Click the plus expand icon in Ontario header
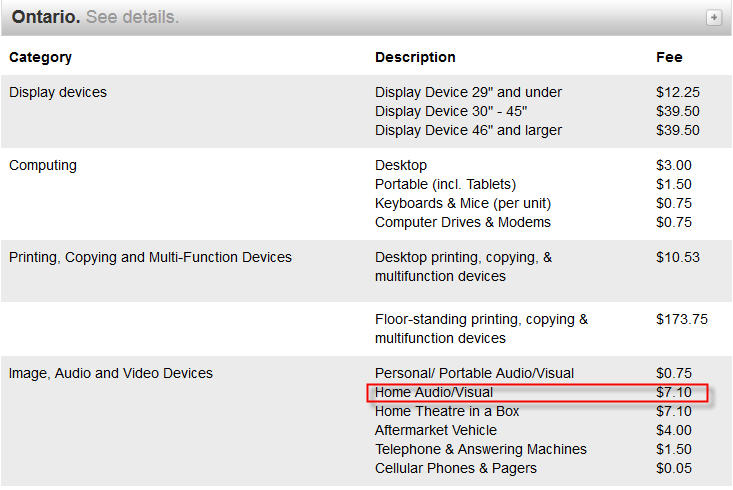 click(713, 17)
